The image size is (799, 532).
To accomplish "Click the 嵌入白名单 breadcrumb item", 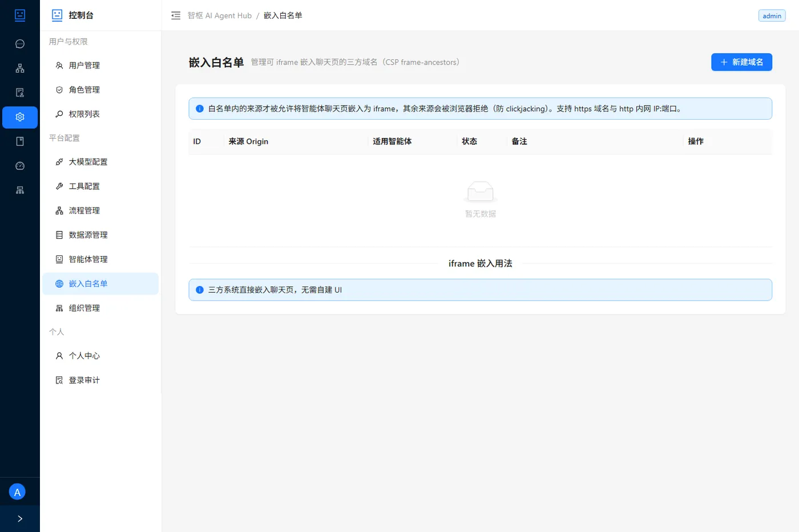I will (283, 15).
